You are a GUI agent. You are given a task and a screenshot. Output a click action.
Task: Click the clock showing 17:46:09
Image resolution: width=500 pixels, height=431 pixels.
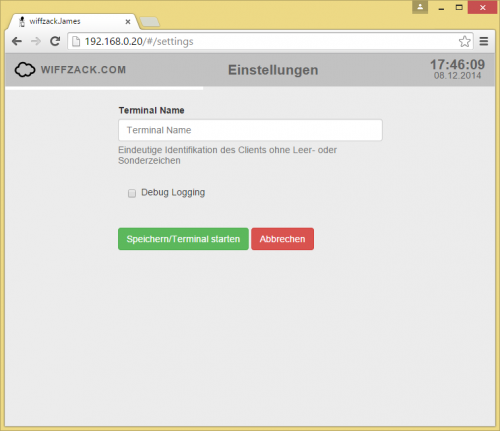point(457,64)
